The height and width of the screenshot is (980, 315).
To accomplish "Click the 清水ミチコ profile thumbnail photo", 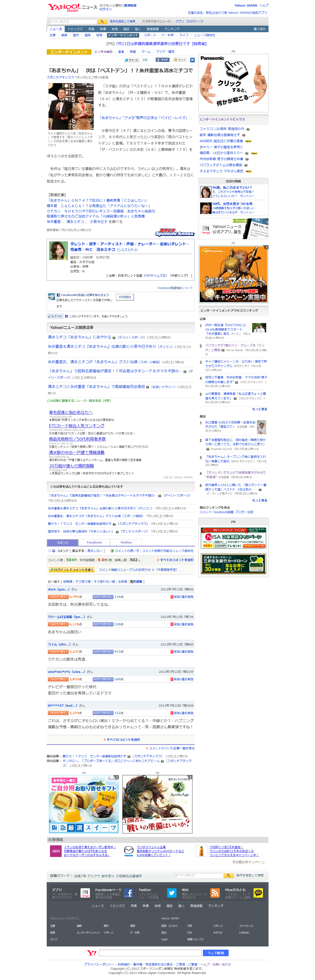I will click(59, 251).
